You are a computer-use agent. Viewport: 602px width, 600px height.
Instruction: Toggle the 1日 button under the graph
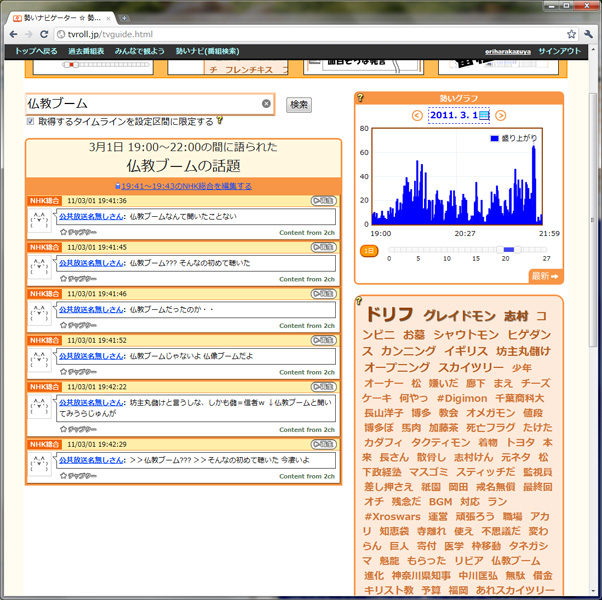[x=369, y=251]
